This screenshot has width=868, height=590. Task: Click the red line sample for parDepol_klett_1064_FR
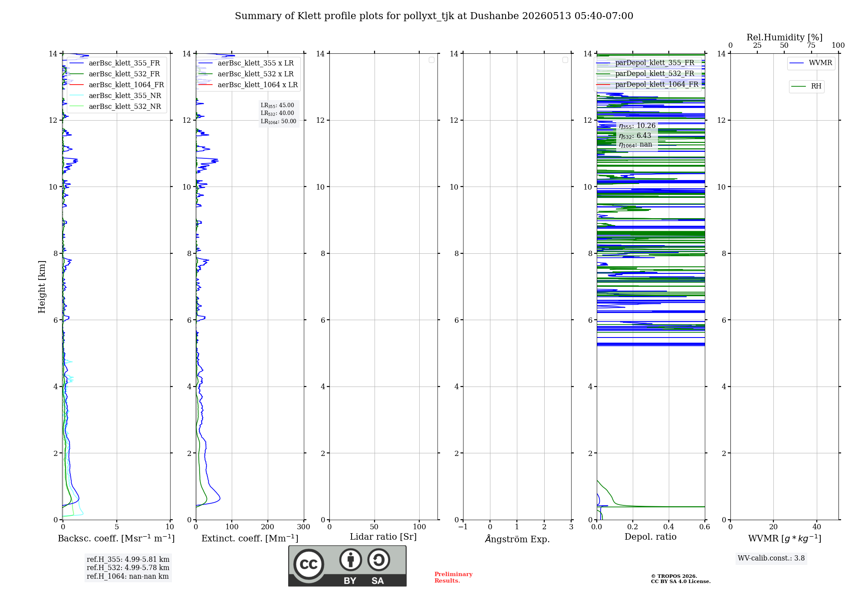click(603, 84)
